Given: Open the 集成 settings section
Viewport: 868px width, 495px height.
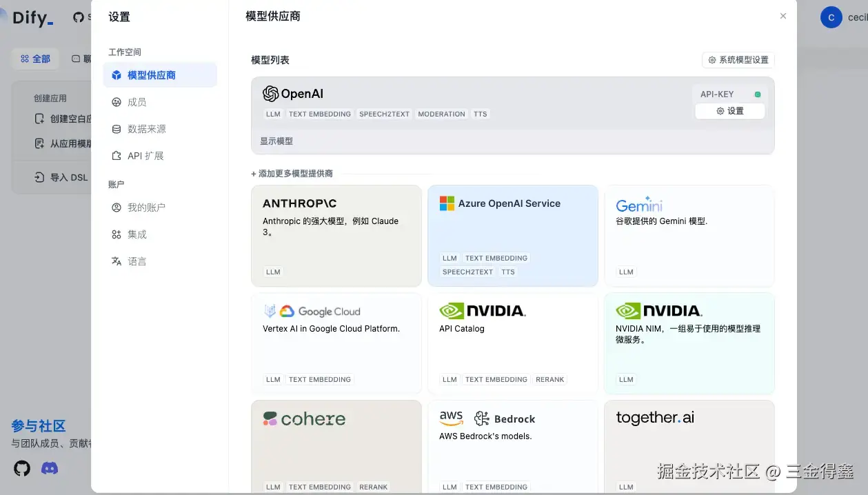Looking at the screenshot, I should [160, 234].
